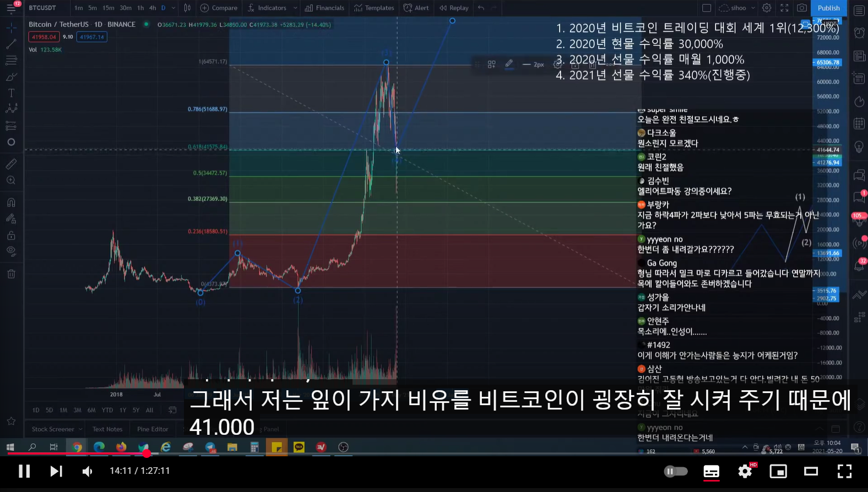Open Chrome from the taskbar
The image size is (868, 492).
click(x=77, y=447)
